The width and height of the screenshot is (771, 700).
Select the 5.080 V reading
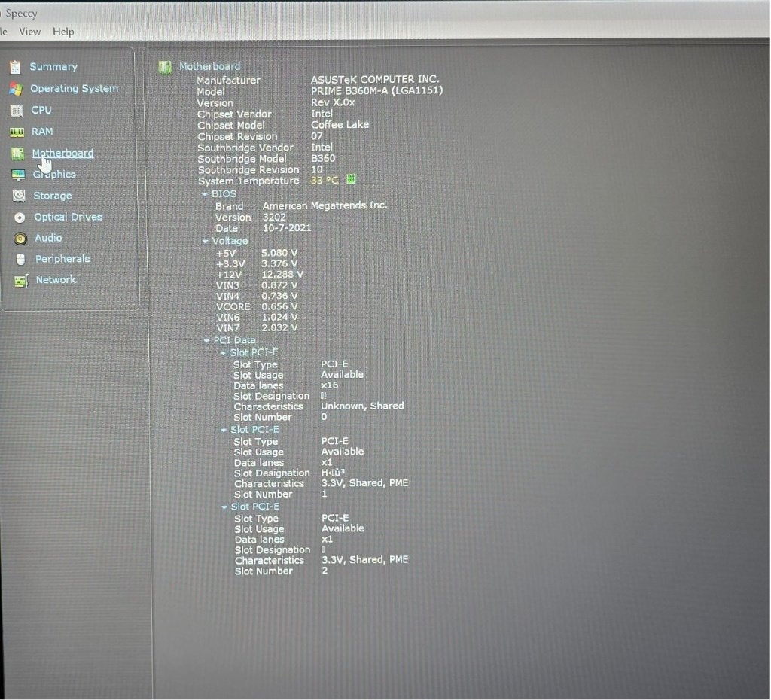[x=279, y=253]
